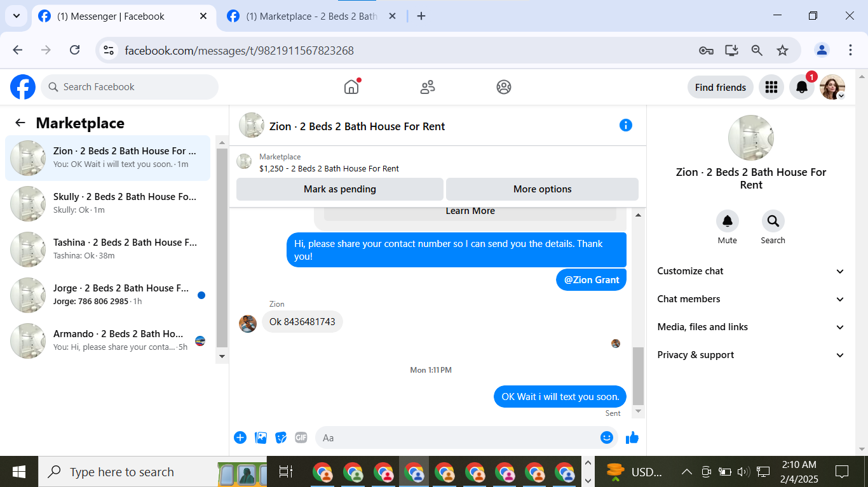Open the Friends icon in top navigation
This screenshot has height=487, width=868.
[428, 87]
